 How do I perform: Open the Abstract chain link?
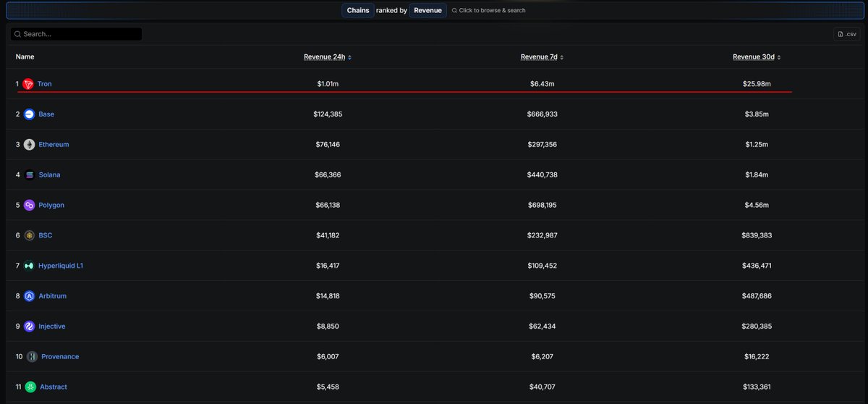[x=54, y=387]
